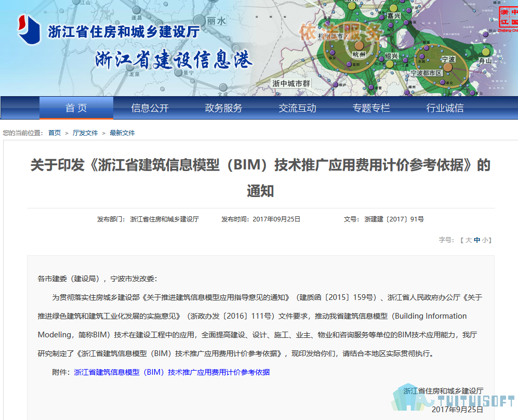This screenshot has width=518, height=420.
Task: Click the 发布部门 浙江省住房和城乡建设厅 text
Action: click(148, 219)
